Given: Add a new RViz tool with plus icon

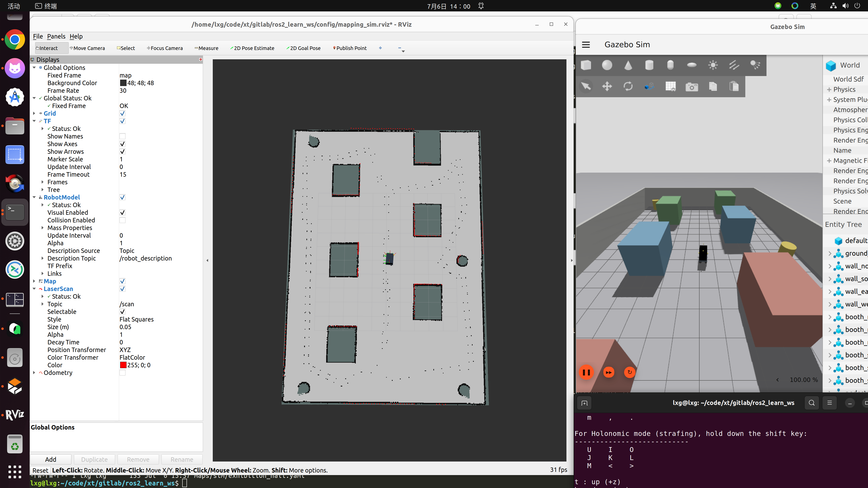Looking at the screenshot, I should point(380,48).
